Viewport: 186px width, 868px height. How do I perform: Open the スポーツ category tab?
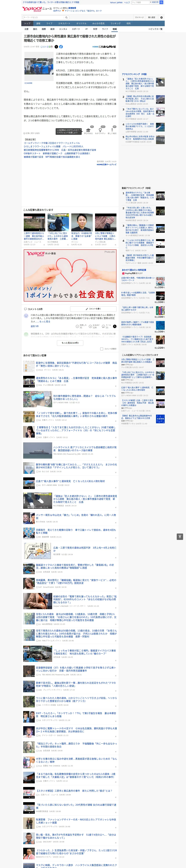76,29
